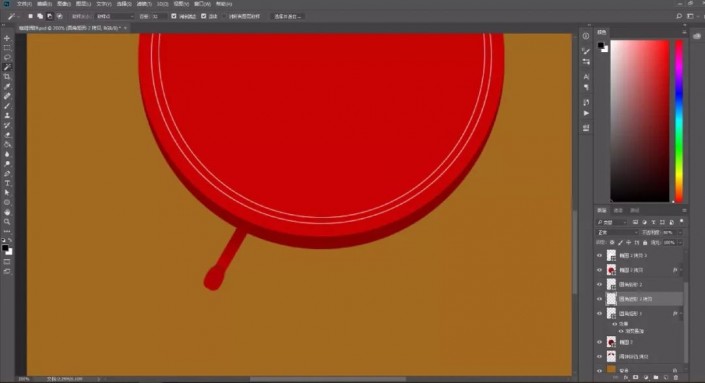
Task: Open the layer blend mode dropdown
Action: 617,232
